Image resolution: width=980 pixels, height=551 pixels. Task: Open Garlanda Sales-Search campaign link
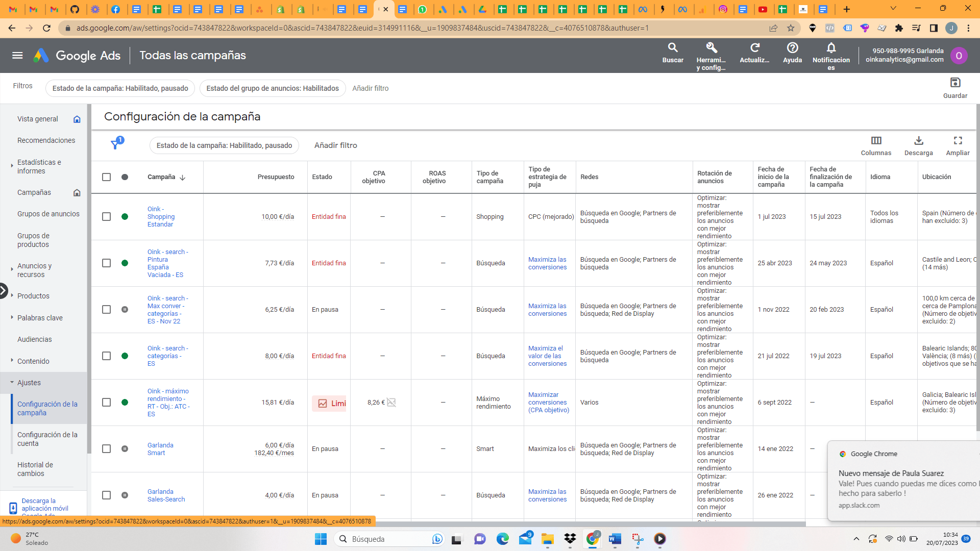point(166,495)
